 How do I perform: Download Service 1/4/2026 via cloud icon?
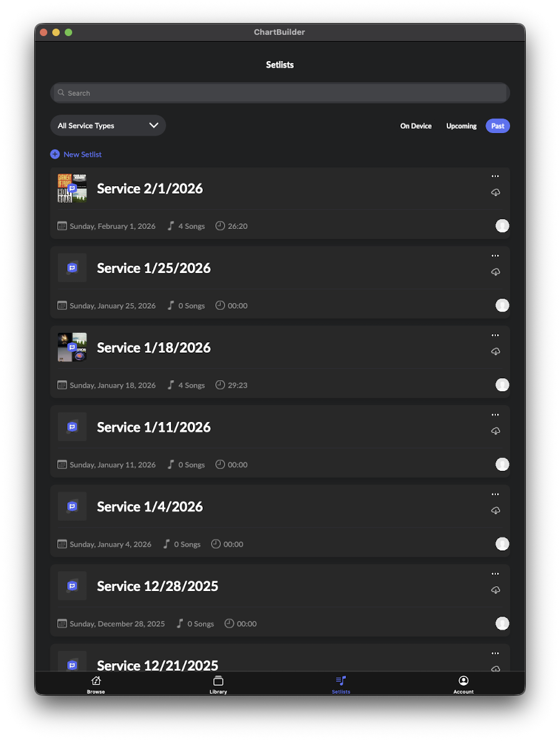click(495, 510)
